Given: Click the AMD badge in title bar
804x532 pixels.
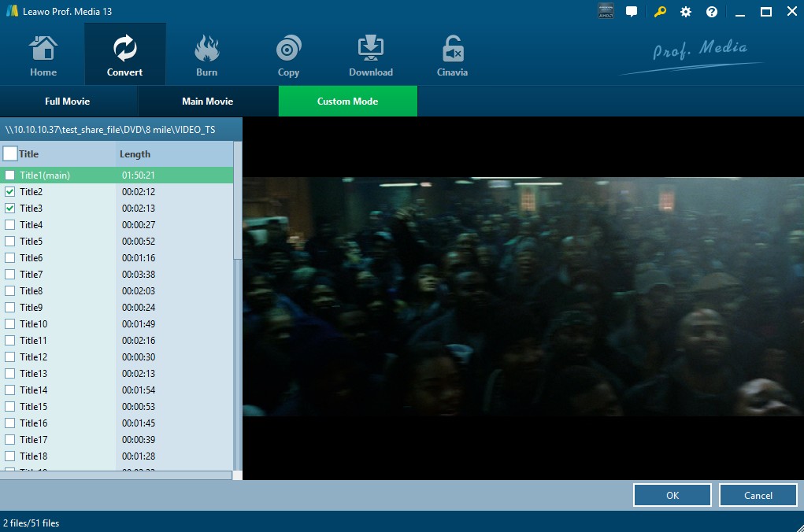Looking at the screenshot, I should [x=606, y=12].
